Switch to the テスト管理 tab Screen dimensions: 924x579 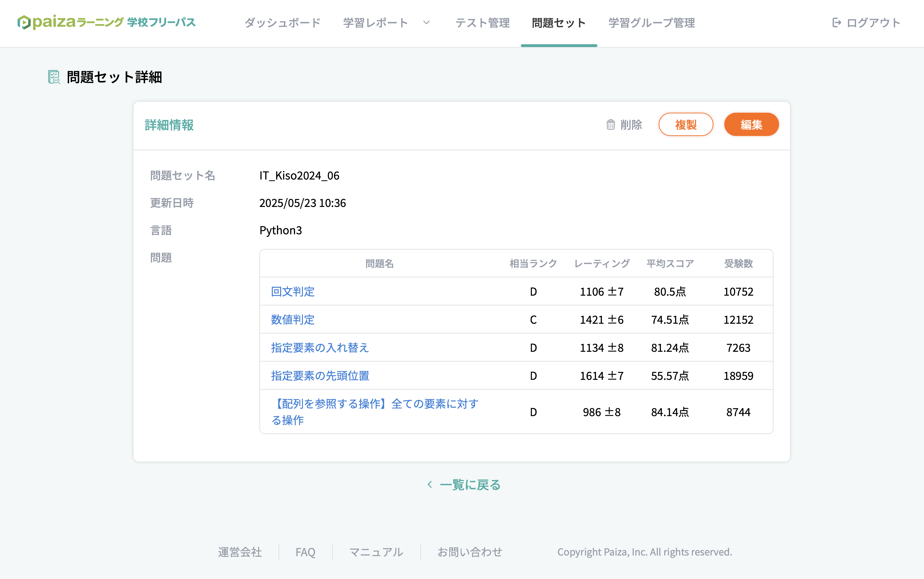pyautogui.click(x=482, y=23)
